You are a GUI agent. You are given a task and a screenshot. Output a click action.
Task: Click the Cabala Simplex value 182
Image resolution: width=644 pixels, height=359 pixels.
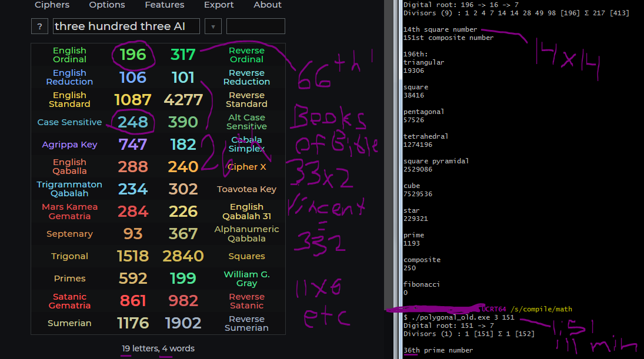click(183, 145)
